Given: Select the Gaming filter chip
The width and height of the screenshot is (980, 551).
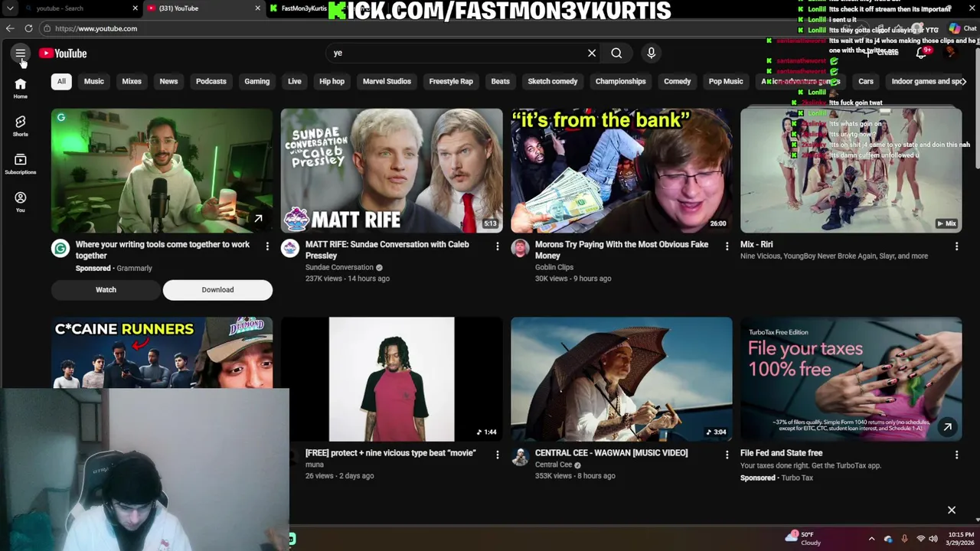Looking at the screenshot, I should pyautogui.click(x=256, y=81).
